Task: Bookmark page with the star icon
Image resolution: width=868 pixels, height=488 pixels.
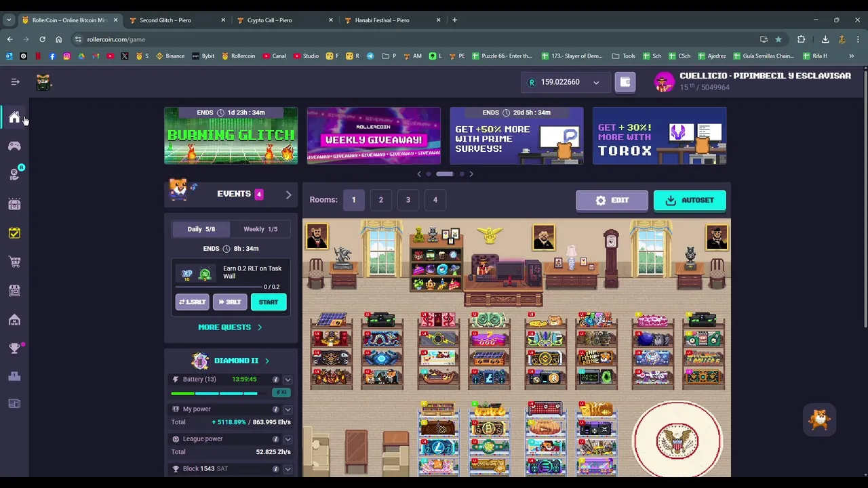Action: [x=778, y=39]
